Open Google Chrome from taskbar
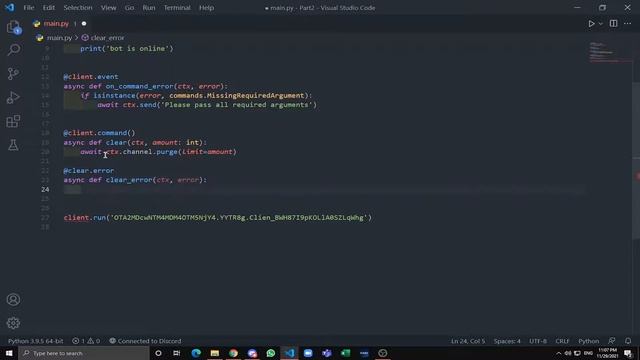This screenshot has width=640, height=360. pos(233,353)
